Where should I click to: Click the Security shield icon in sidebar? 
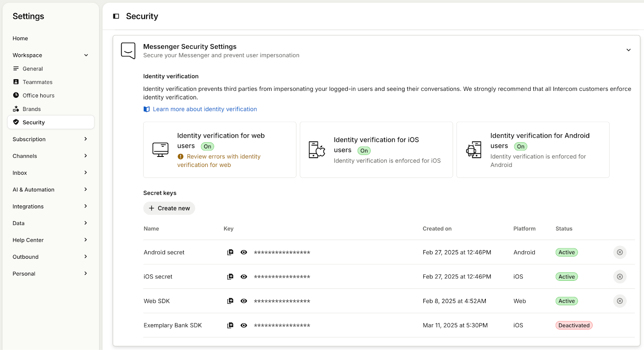16,122
